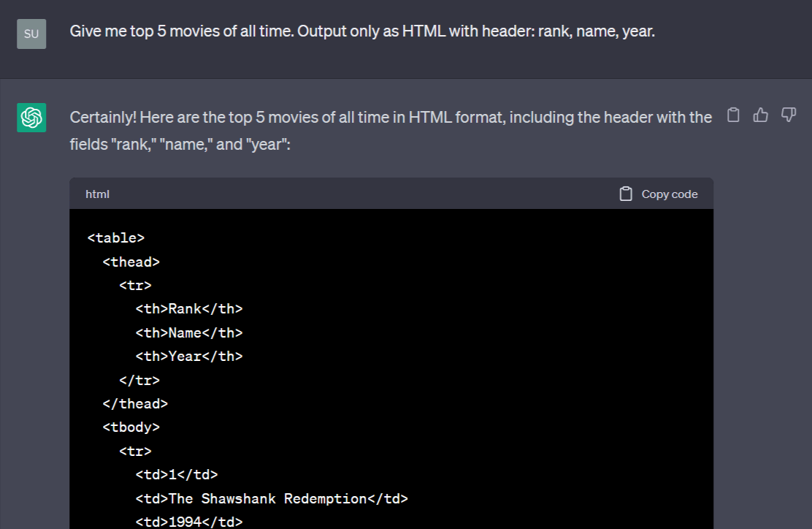Give the response a thumbs up
Image resolution: width=812 pixels, height=529 pixels.
coord(761,115)
